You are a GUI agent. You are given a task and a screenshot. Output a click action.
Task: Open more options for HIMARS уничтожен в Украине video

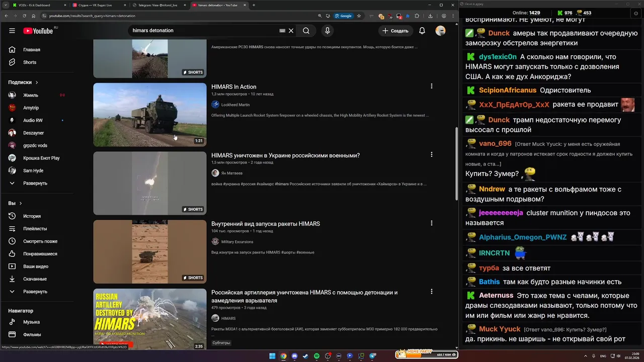[x=431, y=155]
